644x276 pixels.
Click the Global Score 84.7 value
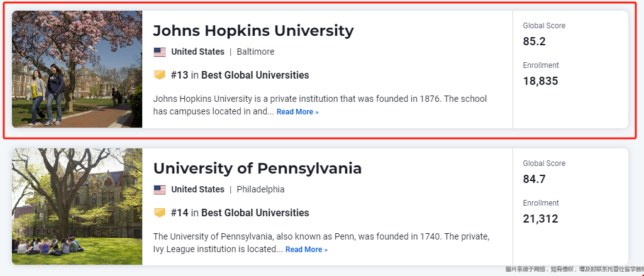(x=535, y=179)
